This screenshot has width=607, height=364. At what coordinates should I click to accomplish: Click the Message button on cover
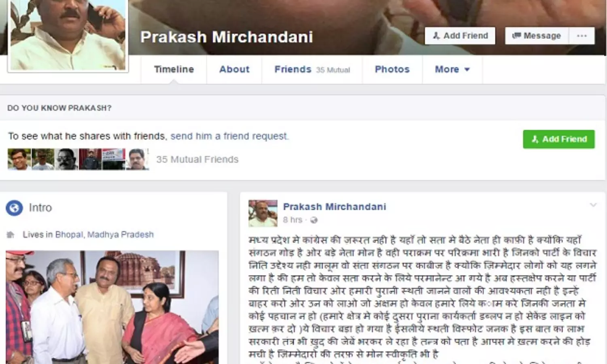pyautogui.click(x=537, y=36)
